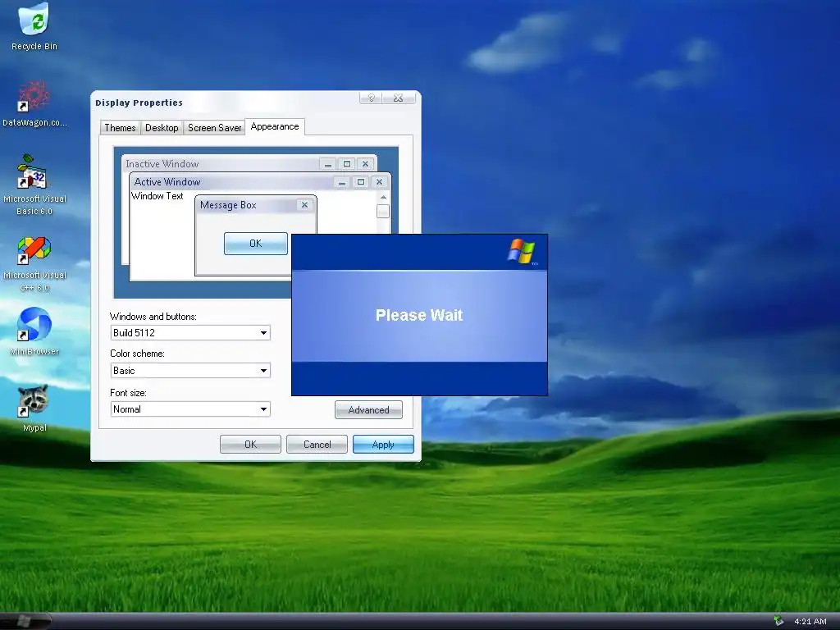The height and width of the screenshot is (630, 840).
Task: Click the Display Properties title bar text
Action: click(139, 103)
